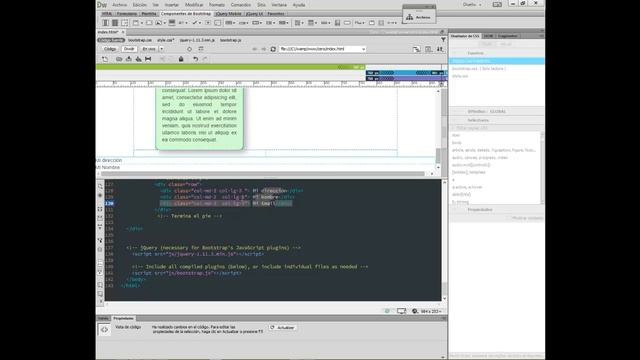640x360 pixels.
Task: Click the blue media query bar
Action: tap(407, 73)
